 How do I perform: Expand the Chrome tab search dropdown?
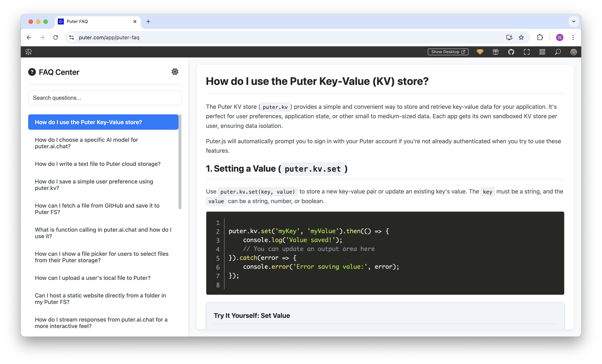574,21
